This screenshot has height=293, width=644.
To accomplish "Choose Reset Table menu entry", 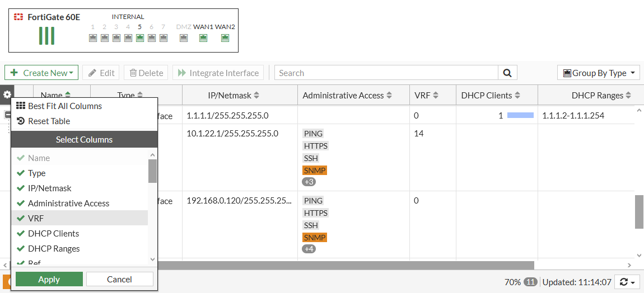I will click(x=49, y=121).
